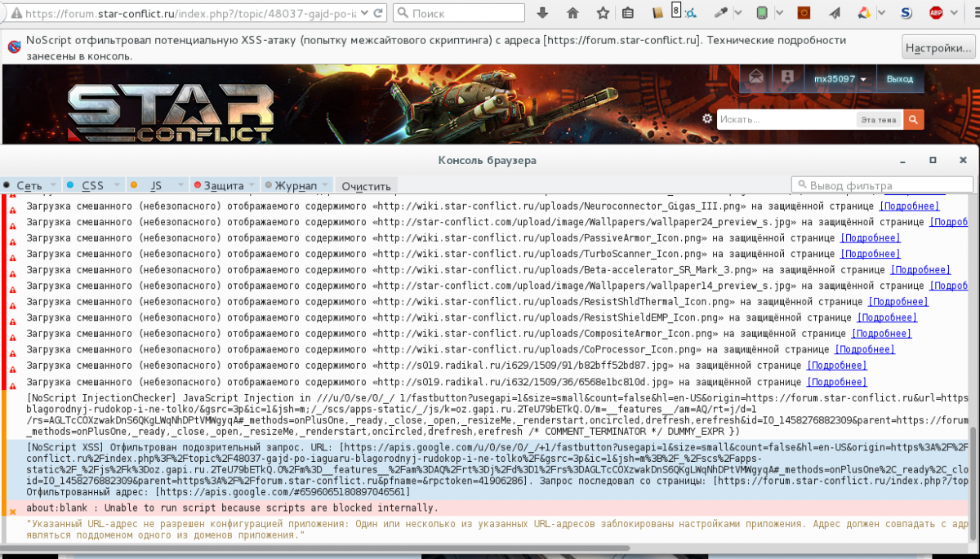Open Подробнее link for PassiveArmor_Icon.png row

(x=871, y=238)
